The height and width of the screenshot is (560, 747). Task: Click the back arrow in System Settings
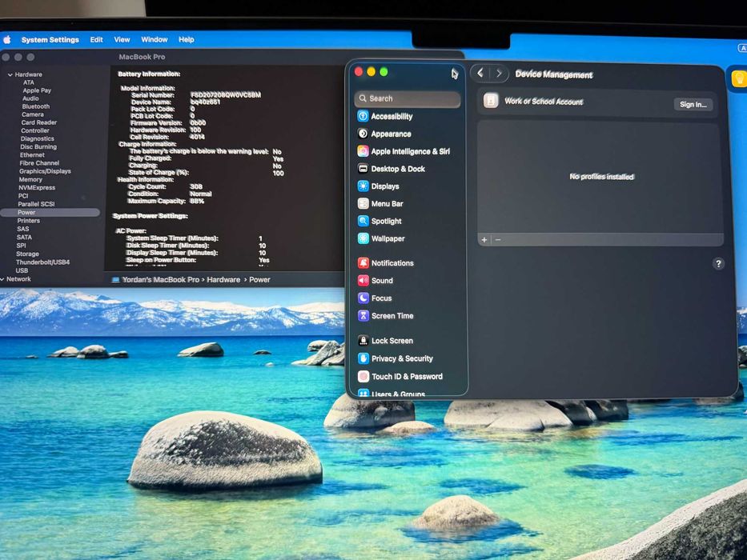(480, 73)
